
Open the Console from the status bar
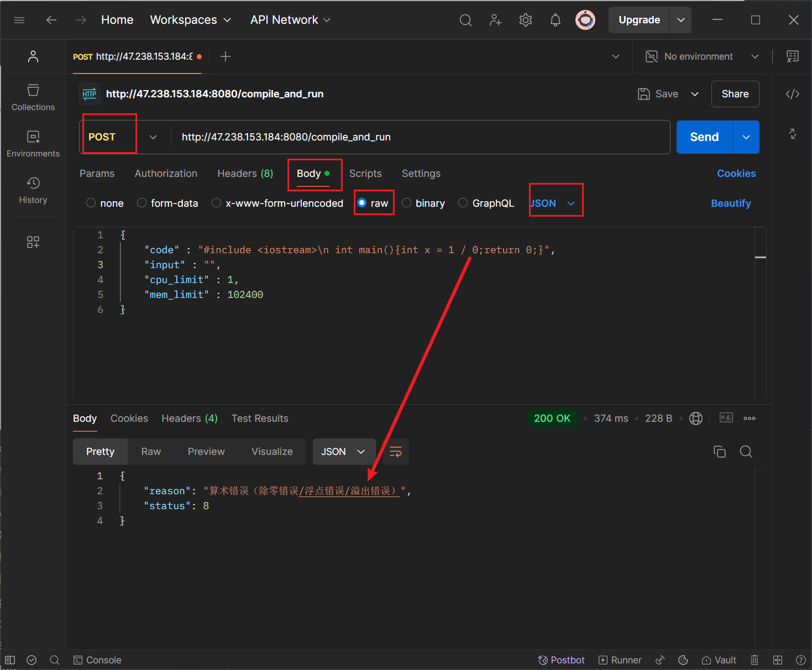pos(97,660)
